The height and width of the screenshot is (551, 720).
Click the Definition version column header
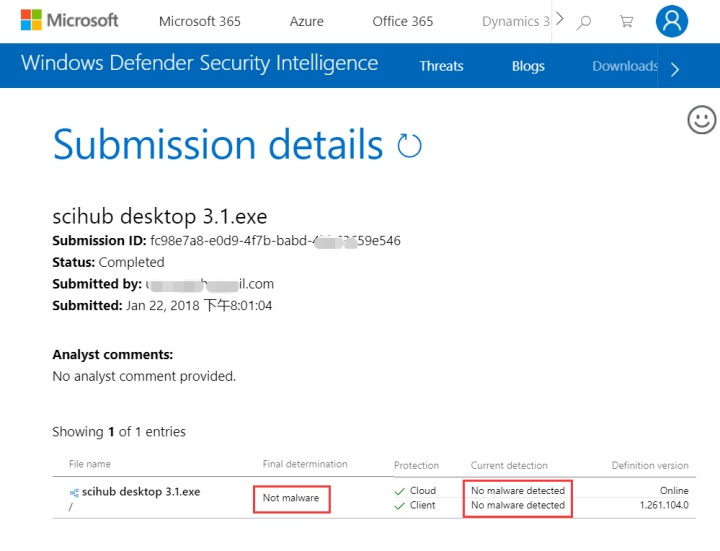click(x=650, y=465)
